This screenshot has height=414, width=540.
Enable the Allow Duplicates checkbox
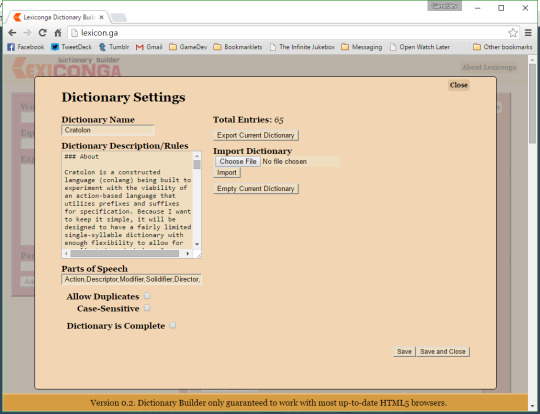pos(147,296)
